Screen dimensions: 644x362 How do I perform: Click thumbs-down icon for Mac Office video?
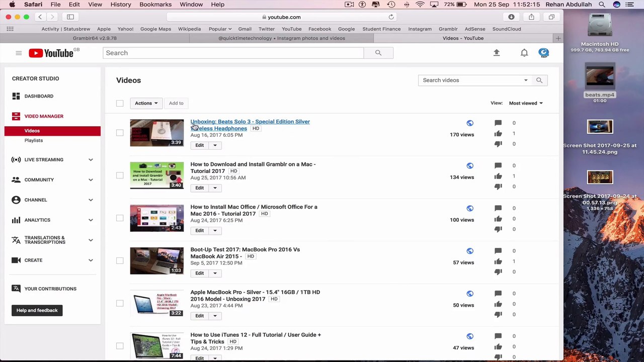pos(498,229)
